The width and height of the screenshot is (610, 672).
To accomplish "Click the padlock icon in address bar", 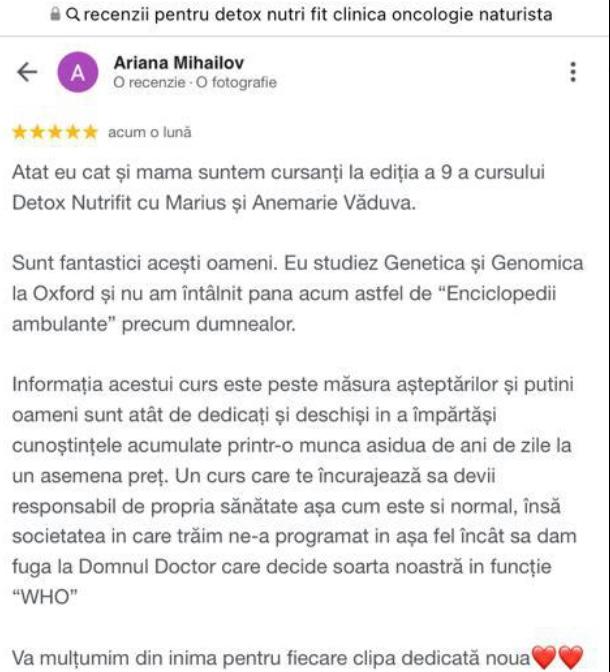I will coord(55,15).
